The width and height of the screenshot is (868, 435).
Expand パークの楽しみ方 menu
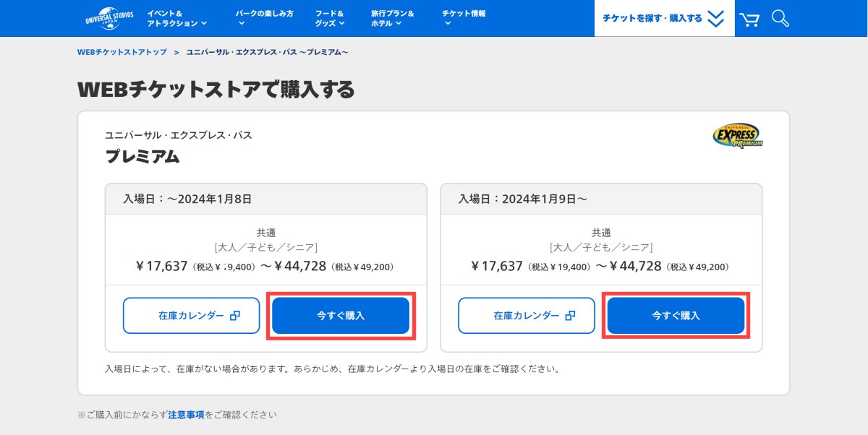(264, 18)
